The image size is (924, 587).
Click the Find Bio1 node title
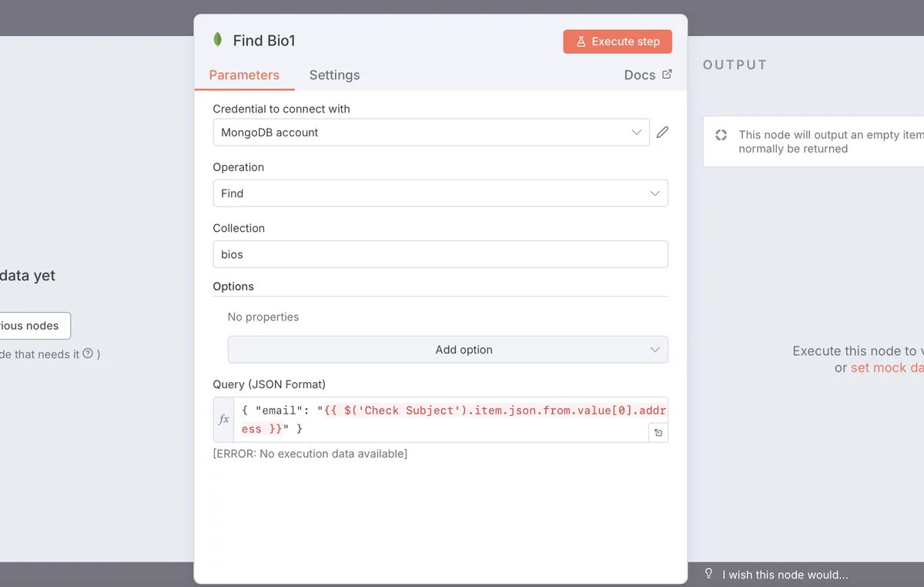(265, 40)
